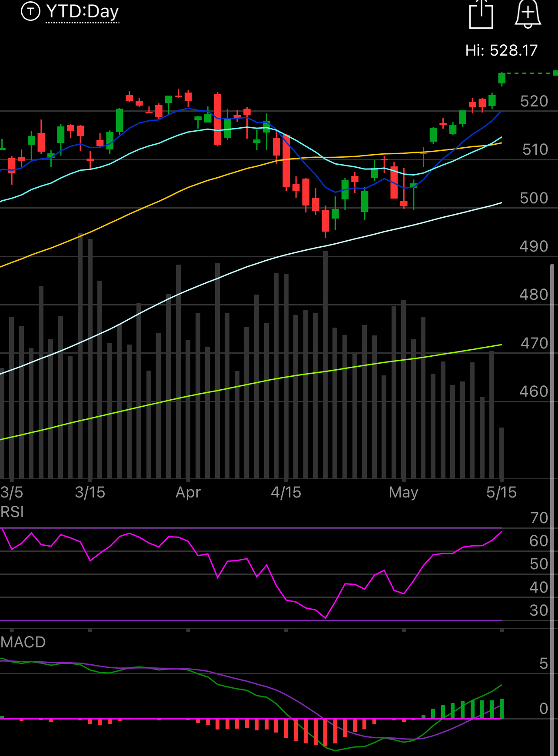
Task: Select the 3/15 date axis label
Action: tap(90, 492)
